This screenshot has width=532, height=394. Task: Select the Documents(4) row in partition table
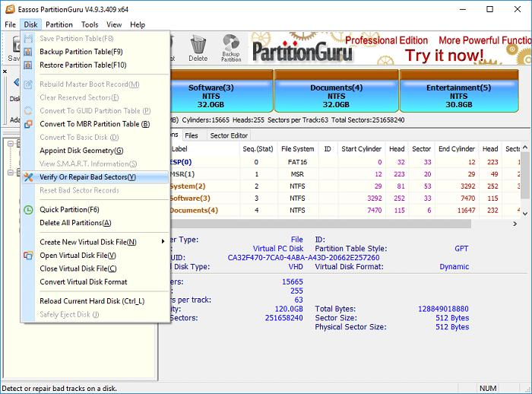[x=344, y=210]
